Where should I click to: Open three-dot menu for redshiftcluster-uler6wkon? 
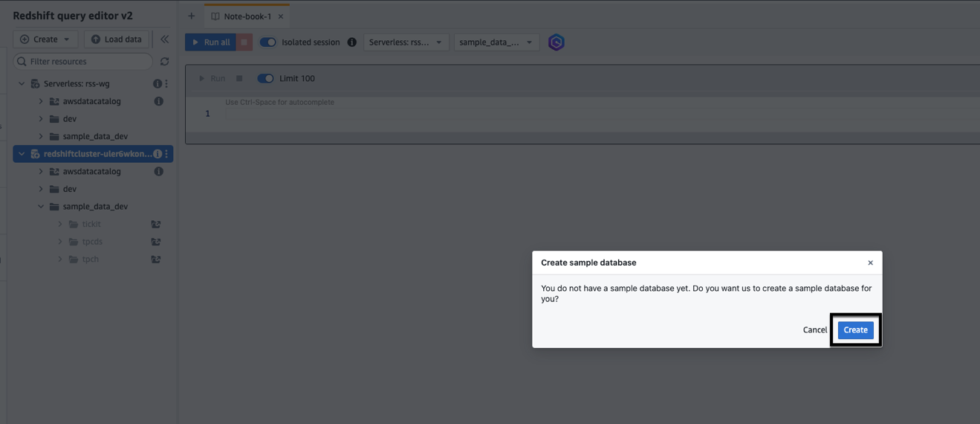pyautogui.click(x=166, y=154)
